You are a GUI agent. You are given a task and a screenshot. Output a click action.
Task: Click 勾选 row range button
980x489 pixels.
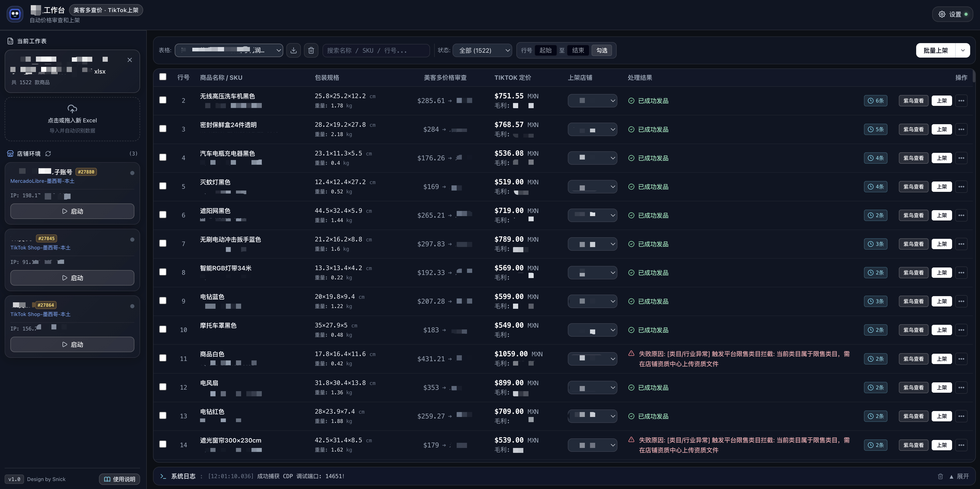click(601, 50)
